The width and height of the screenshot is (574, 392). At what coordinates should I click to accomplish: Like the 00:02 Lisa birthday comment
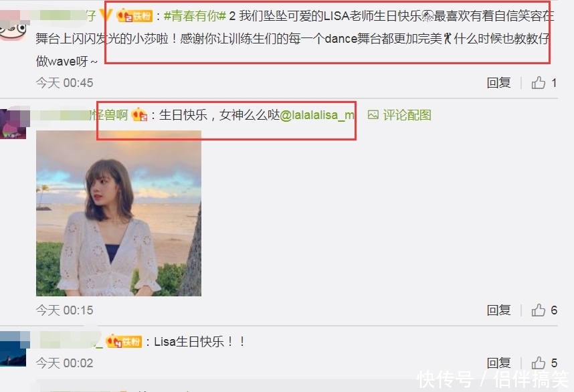[x=538, y=363]
